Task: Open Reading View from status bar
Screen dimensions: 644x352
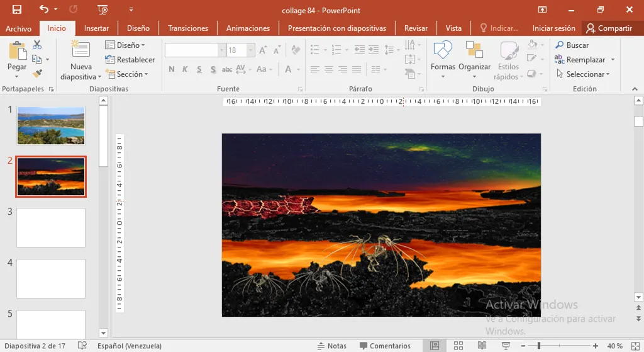Action: pos(482,346)
